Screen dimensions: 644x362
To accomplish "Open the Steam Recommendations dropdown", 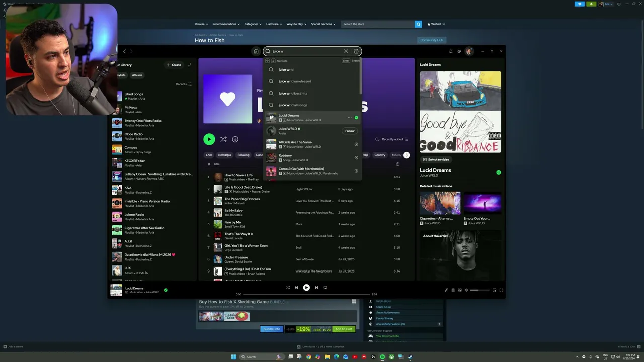I will [x=225, y=24].
